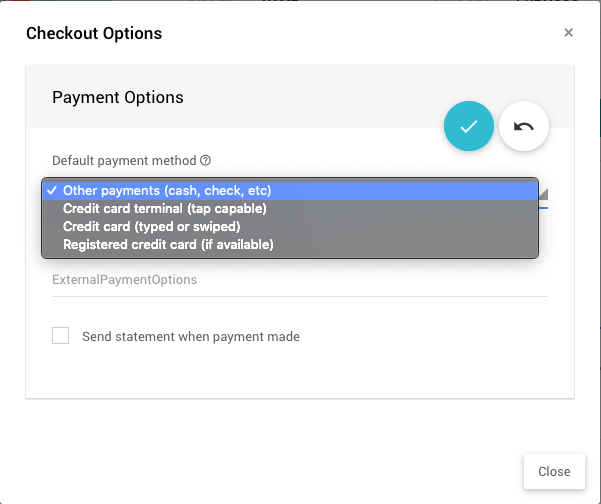This screenshot has height=504, width=601.
Task: Select 'Registered credit card (if available)' option
Action: [168, 244]
